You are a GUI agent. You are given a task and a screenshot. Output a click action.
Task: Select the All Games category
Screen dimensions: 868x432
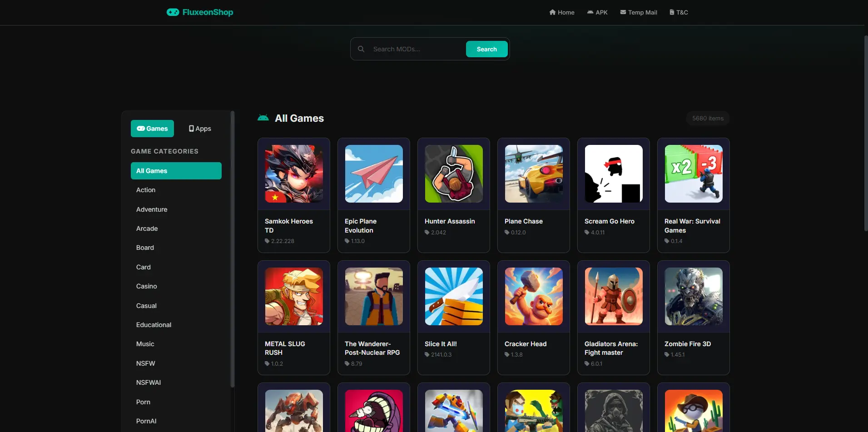click(x=176, y=171)
